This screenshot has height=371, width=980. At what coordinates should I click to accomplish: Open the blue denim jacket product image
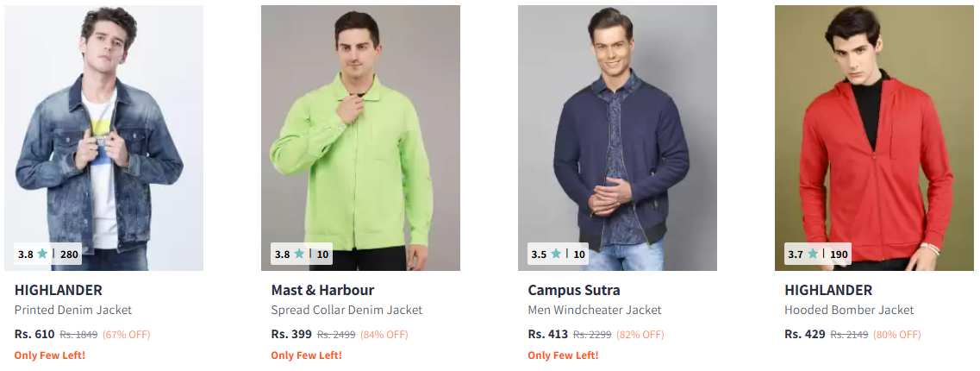pos(103,138)
